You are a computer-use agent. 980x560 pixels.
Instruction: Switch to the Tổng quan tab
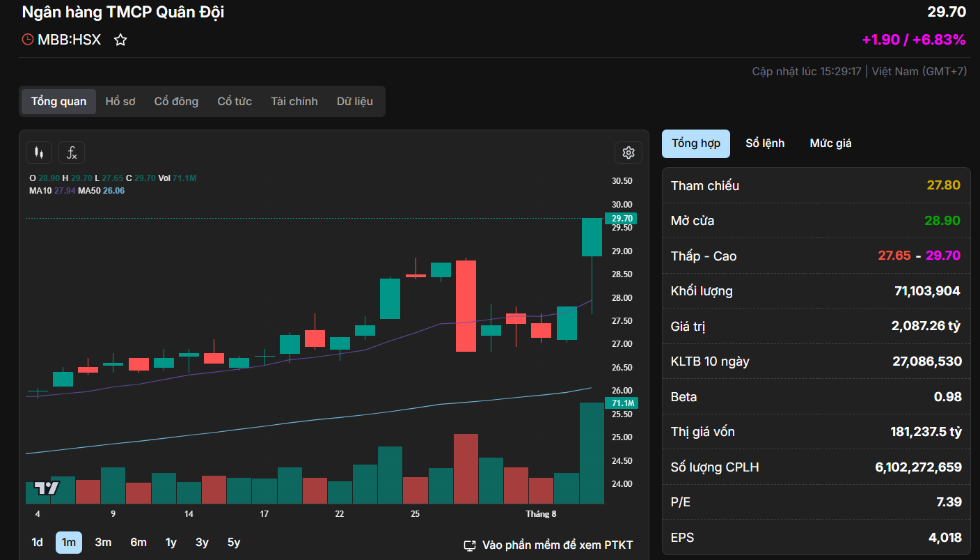[58, 102]
